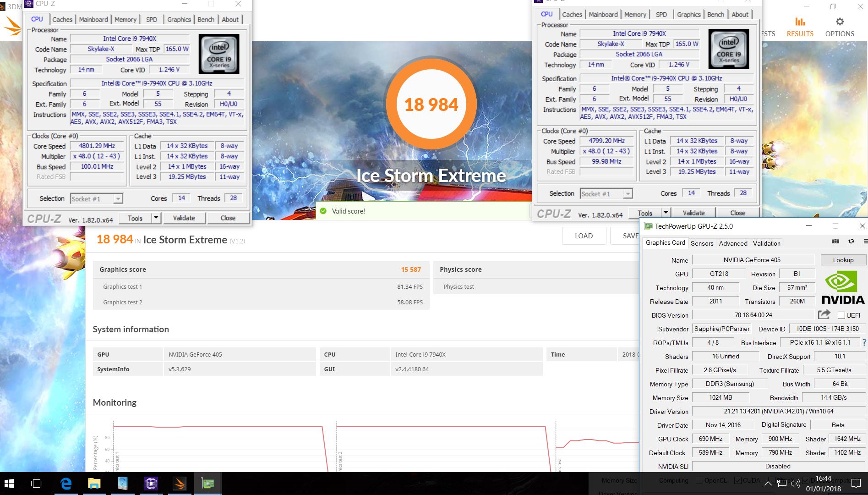Click GPU-Z screenshot camera icon
This screenshot has height=495, width=868.
tap(835, 241)
